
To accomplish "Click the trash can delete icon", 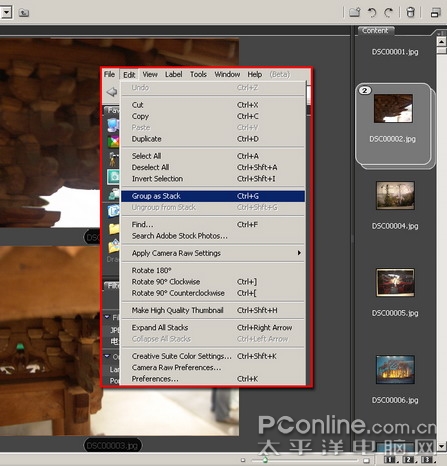I will [411, 13].
